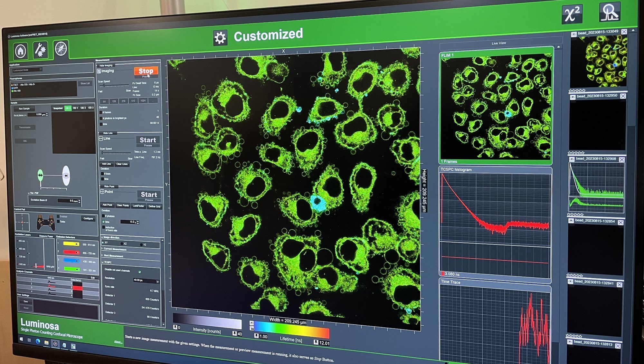Close the bead_20230815-132908 result
The width and height of the screenshot is (644, 364).
tap(622, 159)
